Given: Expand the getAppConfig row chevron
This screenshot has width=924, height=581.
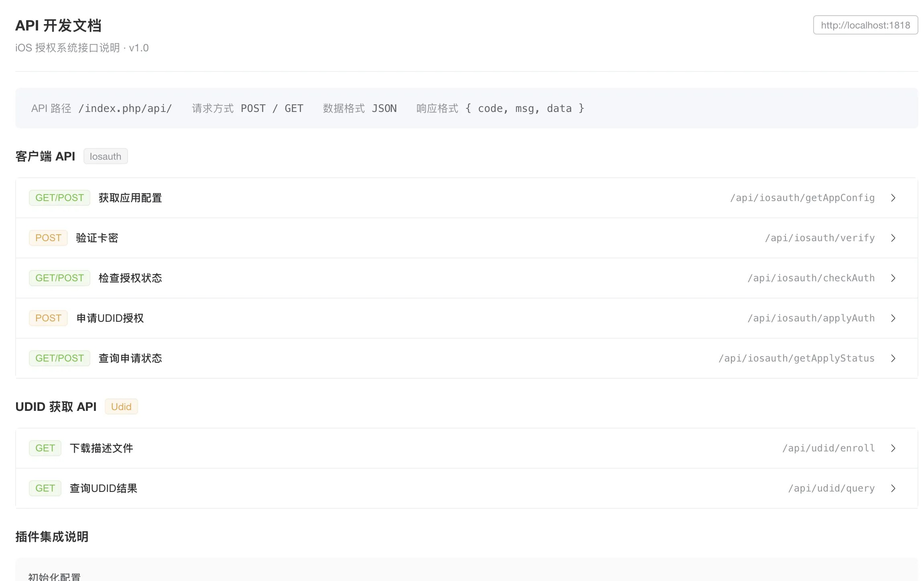Looking at the screenshot, I should coord(893,198).
